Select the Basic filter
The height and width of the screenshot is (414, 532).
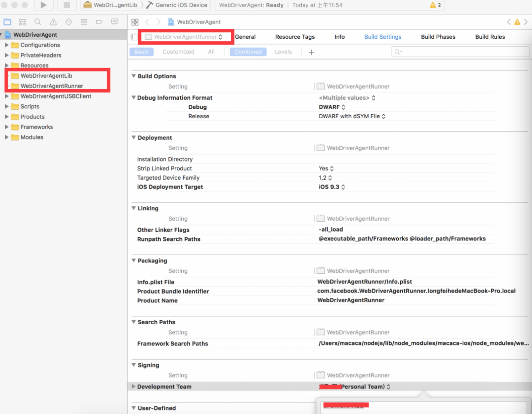click(142, 52)
